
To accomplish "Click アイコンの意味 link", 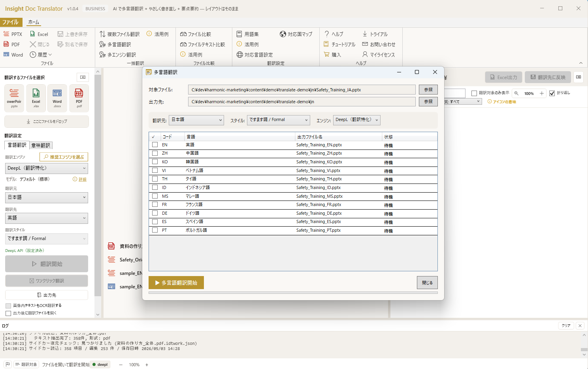I will (502, 102).
